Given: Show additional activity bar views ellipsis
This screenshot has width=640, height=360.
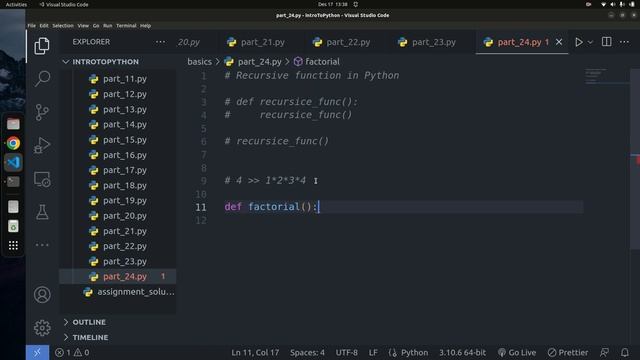Looking at the screenshot, I should (42, 245).
